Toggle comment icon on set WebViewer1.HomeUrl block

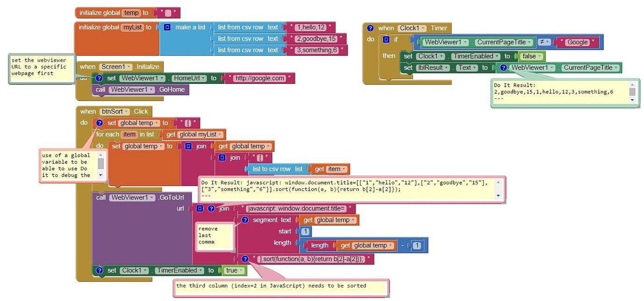click(99, 78)
